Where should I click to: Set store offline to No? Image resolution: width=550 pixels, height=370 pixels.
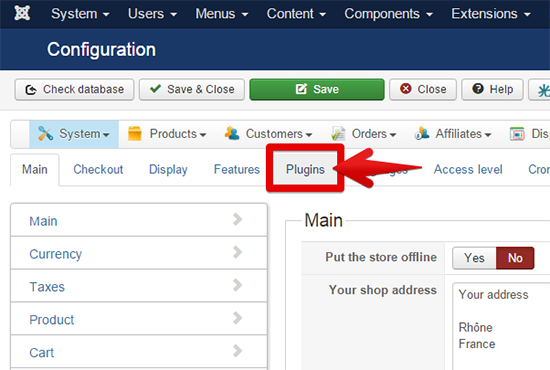[515, 258]
